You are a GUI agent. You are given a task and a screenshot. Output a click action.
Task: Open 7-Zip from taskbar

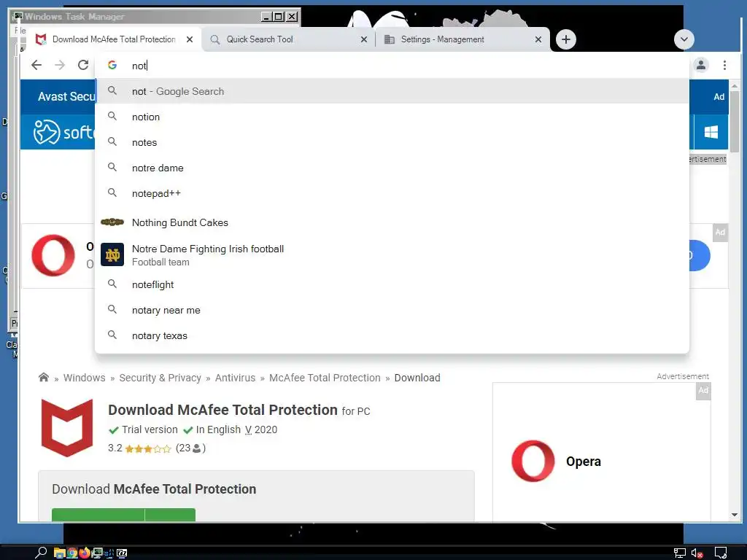pyautogui.click(x=122, y=553)
